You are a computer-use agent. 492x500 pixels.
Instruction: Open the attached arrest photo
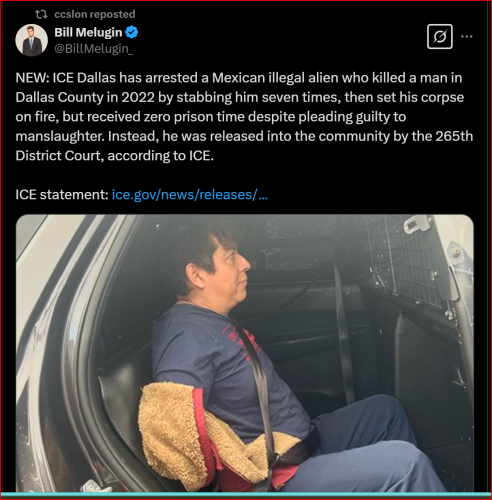(245, 353)
